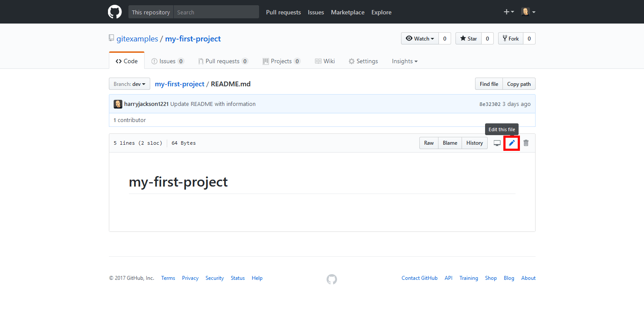Click the 1 contributor text
Viewport: 644px width, 323px height.
(130, 120)
